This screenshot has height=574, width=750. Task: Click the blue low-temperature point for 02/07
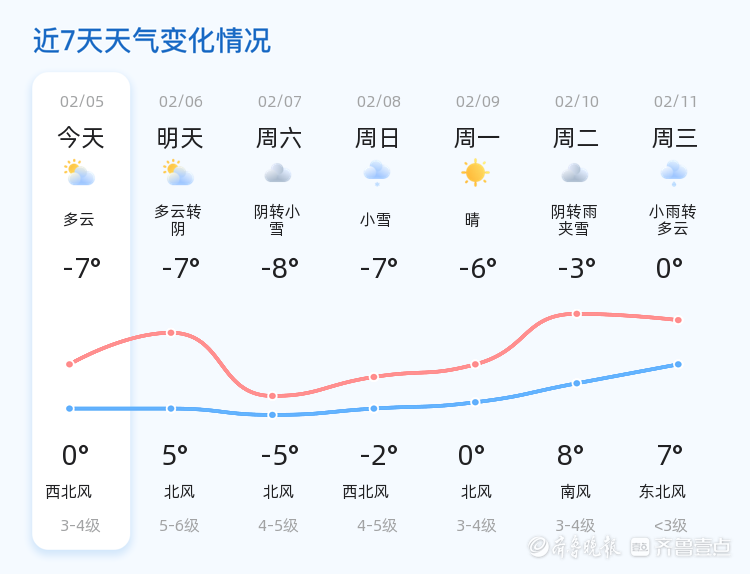click(272, 414)
